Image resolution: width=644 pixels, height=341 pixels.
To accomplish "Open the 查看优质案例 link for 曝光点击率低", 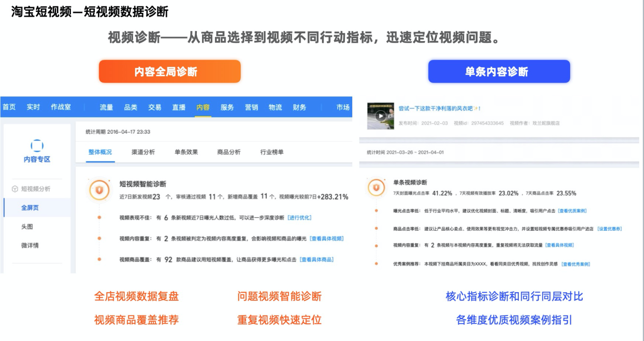I will (x=572, y=211).
